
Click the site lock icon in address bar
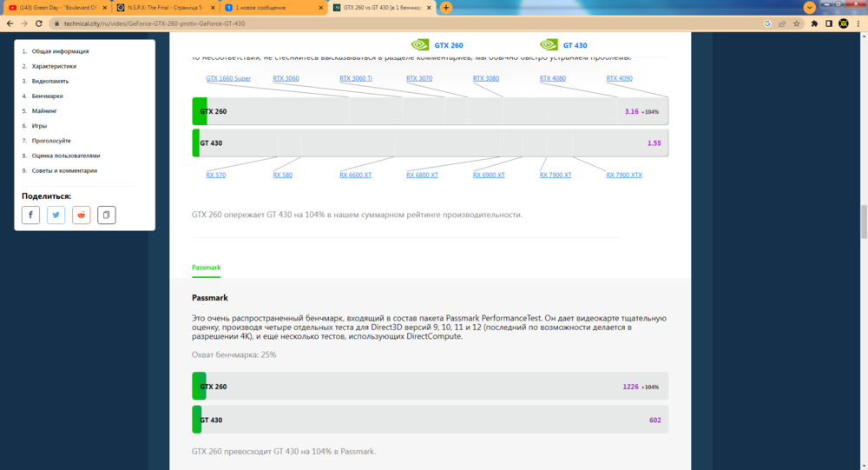click(x=56, y=23)
